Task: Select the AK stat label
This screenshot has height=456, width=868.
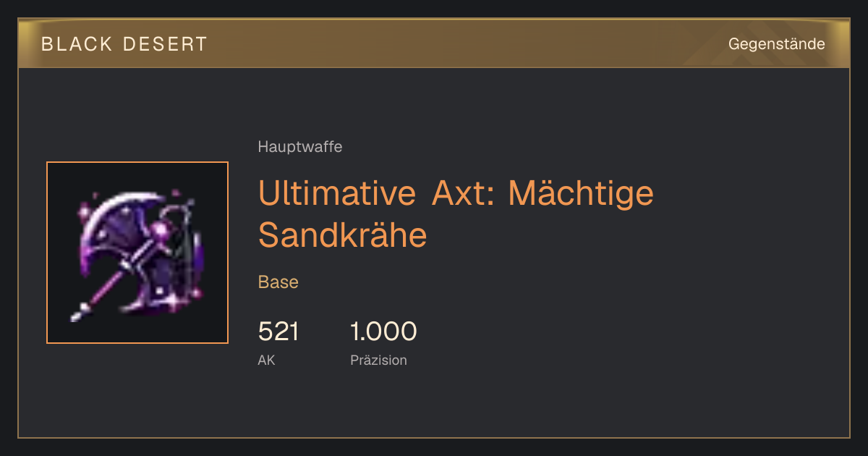Action: (x=266, y=360)
